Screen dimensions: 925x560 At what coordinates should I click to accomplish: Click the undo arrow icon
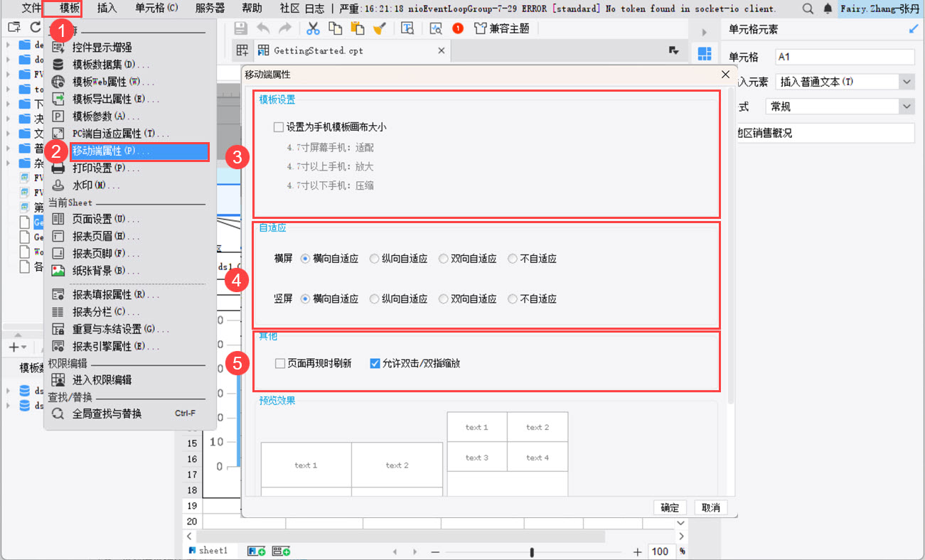(x=263, y=28)
